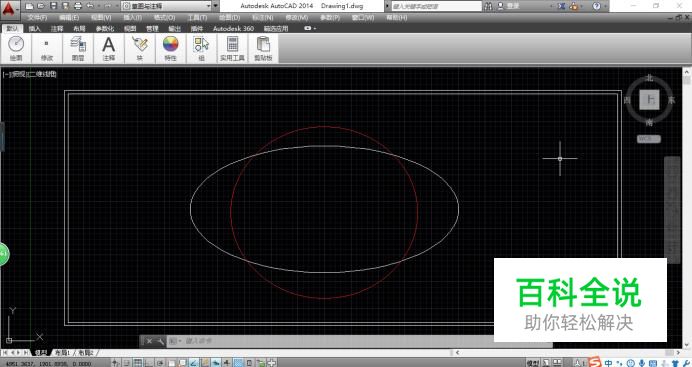
Task: Open the 文件(F) menu
Action: click(x=38, y=18)
